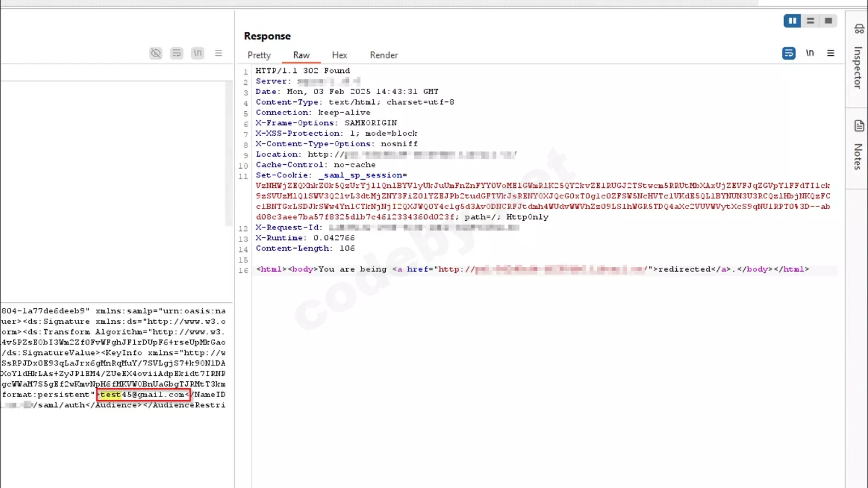Open request pane options menu
The width and height of the screenshot is (868, 488).
coord(219,53)
